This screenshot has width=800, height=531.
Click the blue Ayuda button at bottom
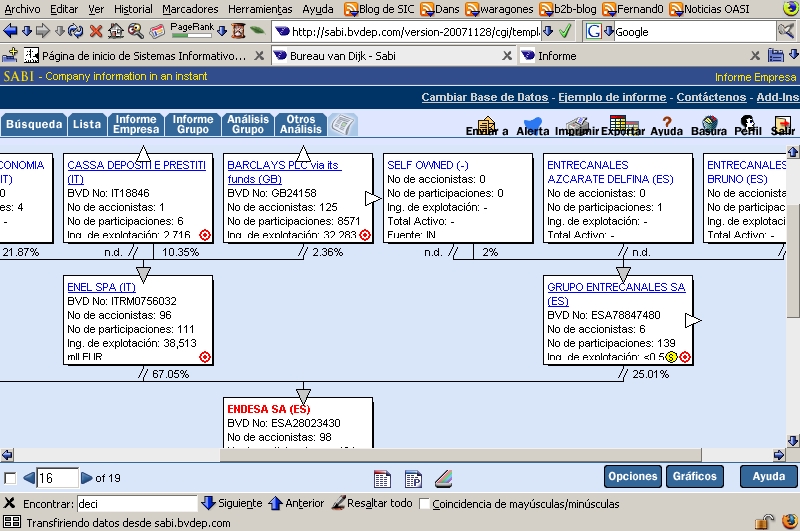coord(769,476)
